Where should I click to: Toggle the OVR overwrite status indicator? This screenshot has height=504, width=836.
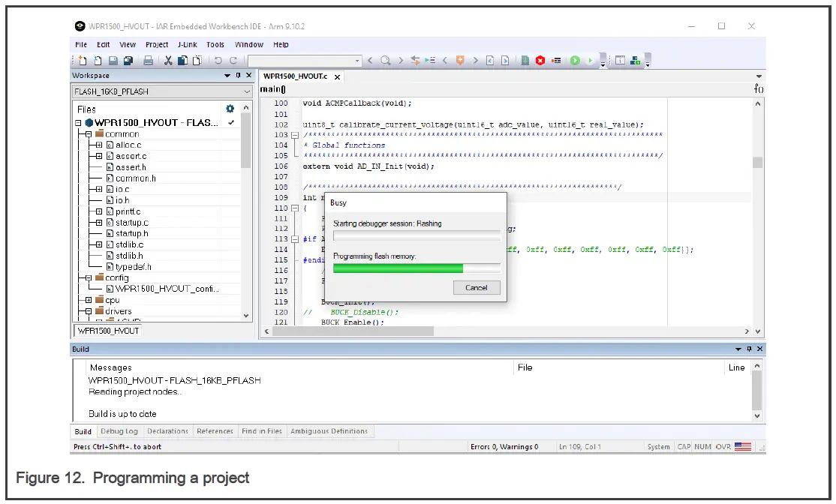[723, 447]
